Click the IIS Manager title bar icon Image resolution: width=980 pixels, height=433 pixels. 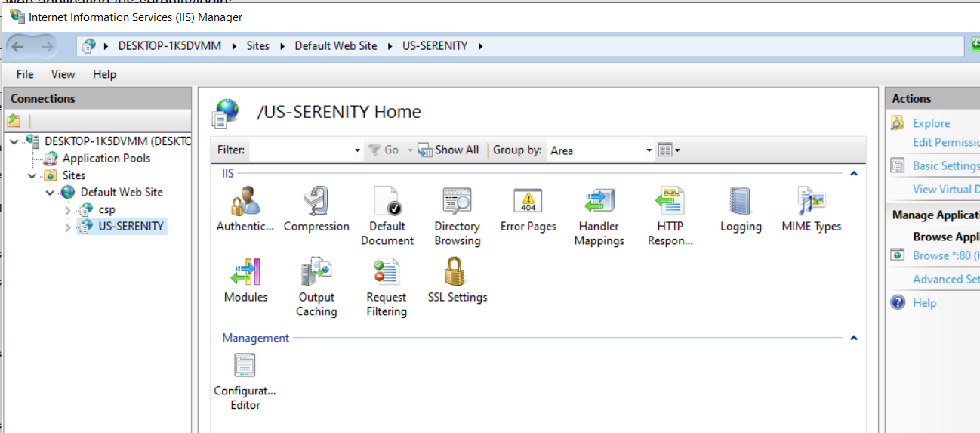17,16
